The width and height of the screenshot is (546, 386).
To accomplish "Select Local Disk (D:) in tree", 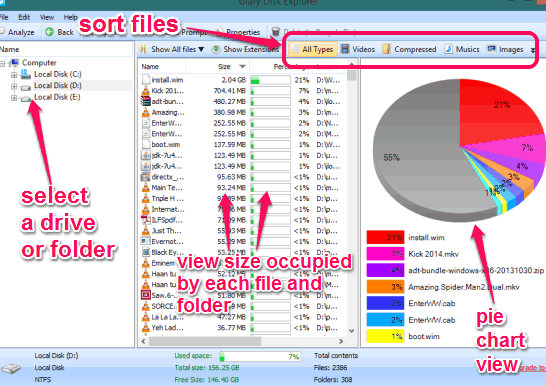I will point(58,86).
